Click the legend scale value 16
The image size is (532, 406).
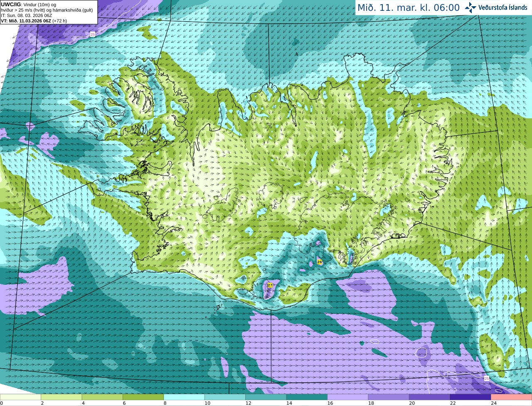click(x=330, y=403)
